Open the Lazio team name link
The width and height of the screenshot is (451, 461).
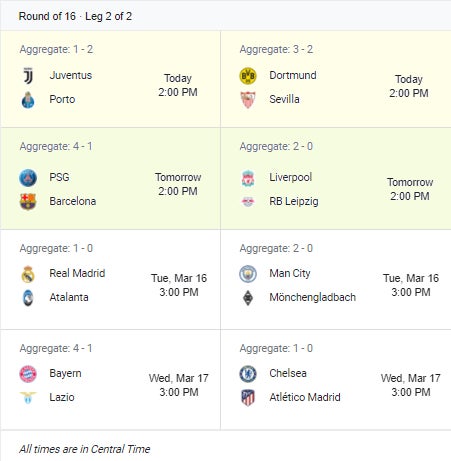pyautogui.click(x=62, y=397)
